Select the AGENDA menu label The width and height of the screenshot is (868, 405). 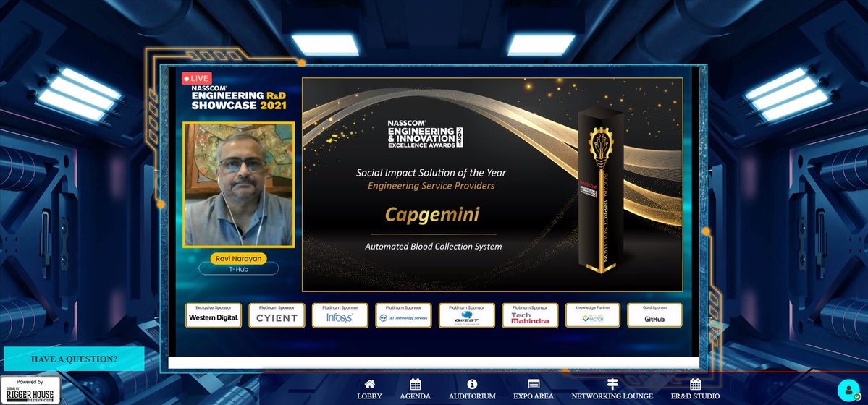(416, 396)
